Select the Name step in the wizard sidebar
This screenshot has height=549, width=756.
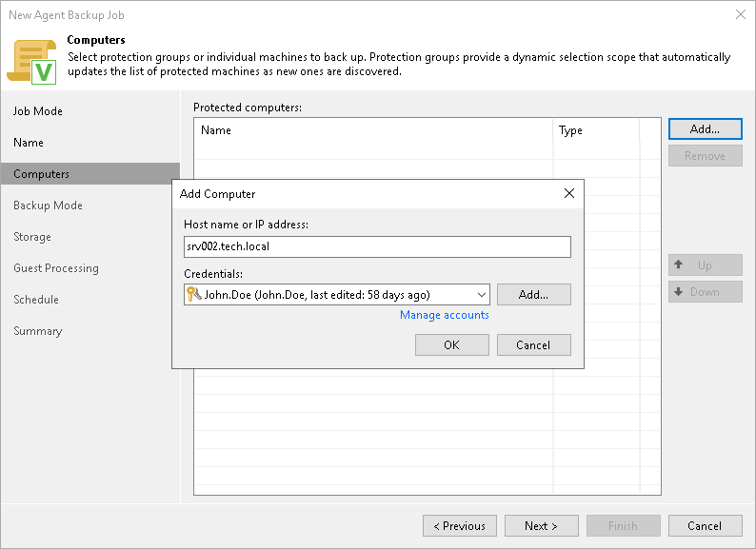point(29,143)
